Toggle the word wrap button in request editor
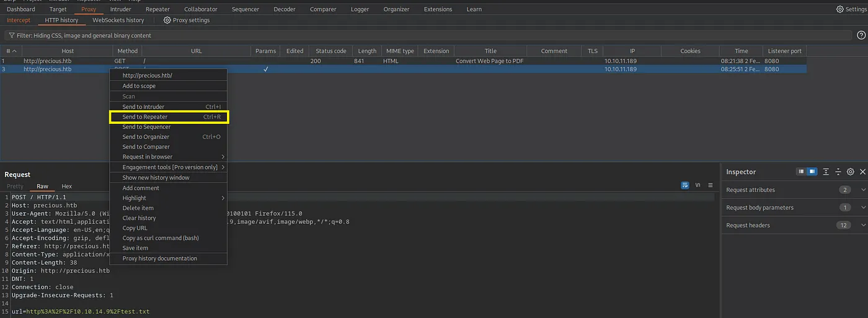The width and height of the screenshot is (868, 318). [685, 185]
